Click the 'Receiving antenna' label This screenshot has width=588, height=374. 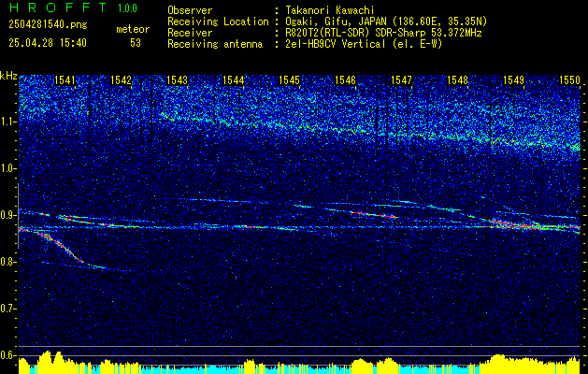[215, 44]
